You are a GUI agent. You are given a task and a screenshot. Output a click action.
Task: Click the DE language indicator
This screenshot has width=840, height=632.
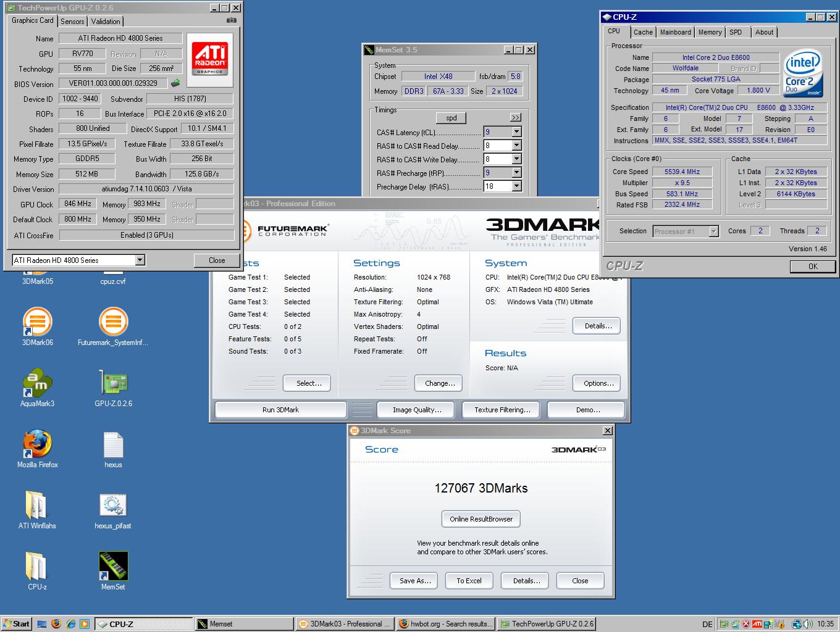point(707,624)
